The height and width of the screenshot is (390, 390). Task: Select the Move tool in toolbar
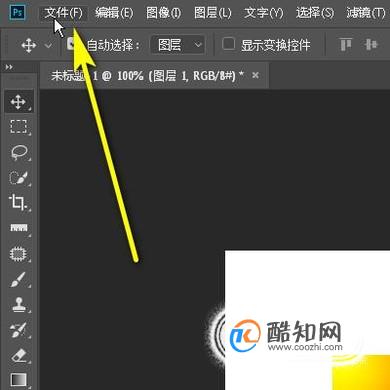coord(19,101)
